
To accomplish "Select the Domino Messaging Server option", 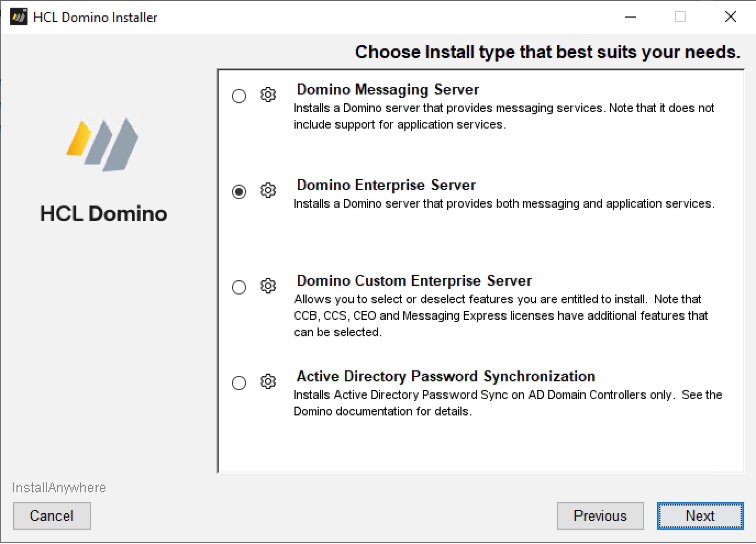I will [238, 96].
